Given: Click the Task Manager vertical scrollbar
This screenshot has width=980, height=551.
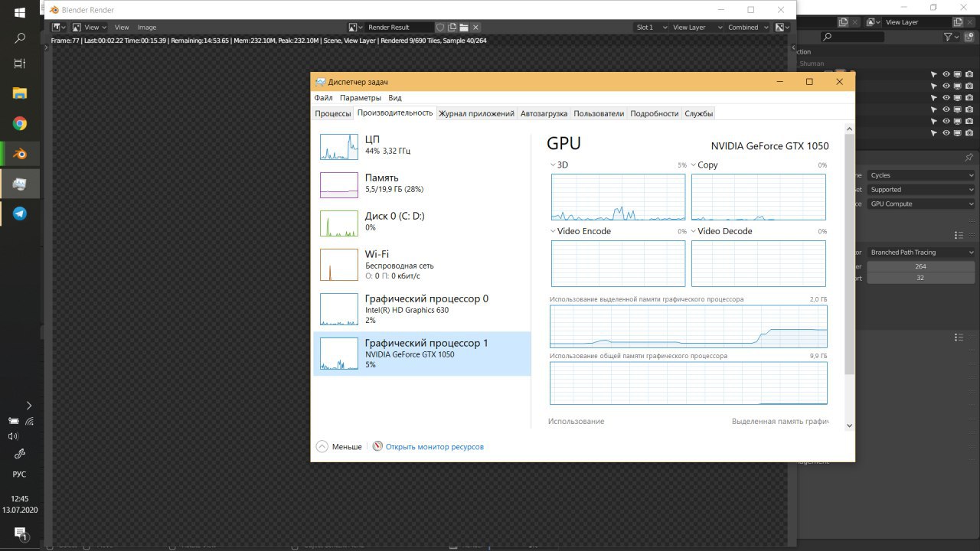Looking at the screenshot, I should 849,254.
